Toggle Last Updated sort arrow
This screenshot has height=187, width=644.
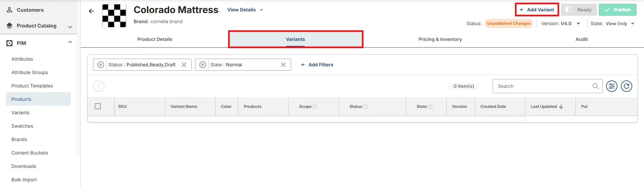pyautogui.click(x=561, y=107)
